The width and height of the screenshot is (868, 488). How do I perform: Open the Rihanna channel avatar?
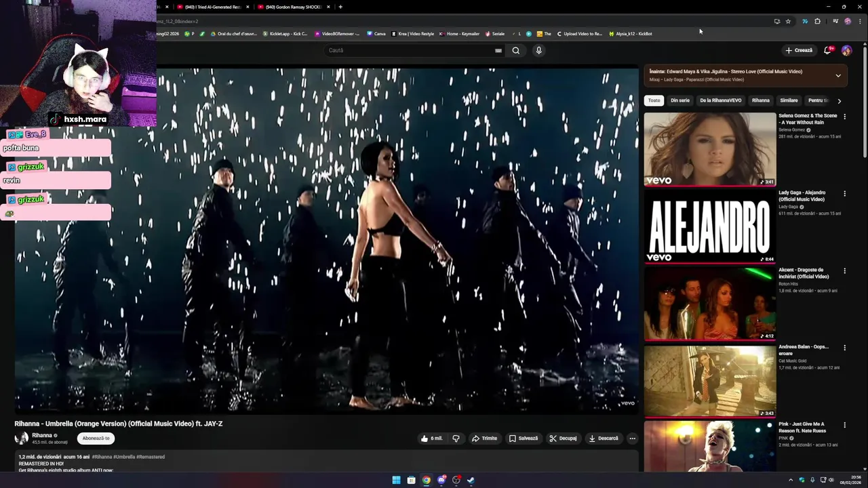coord(22,439)
